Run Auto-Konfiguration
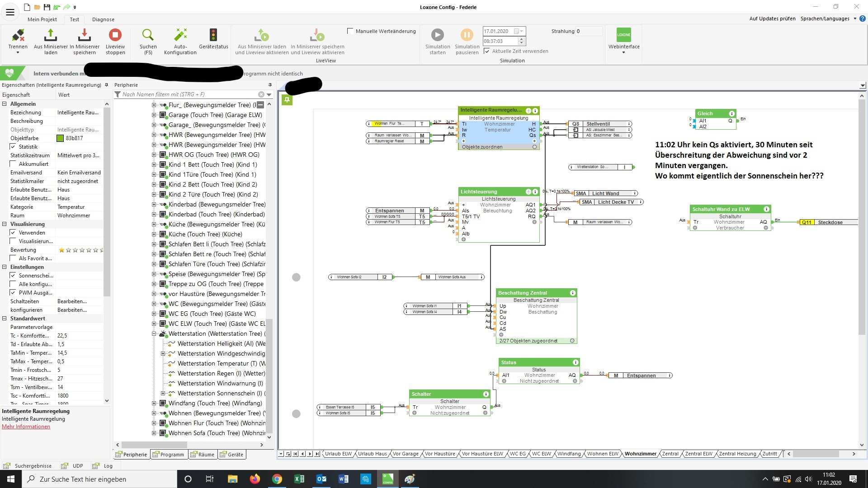The width and height of the screenshot is (868, 488). pyautogui.click(x=180, y=35)
